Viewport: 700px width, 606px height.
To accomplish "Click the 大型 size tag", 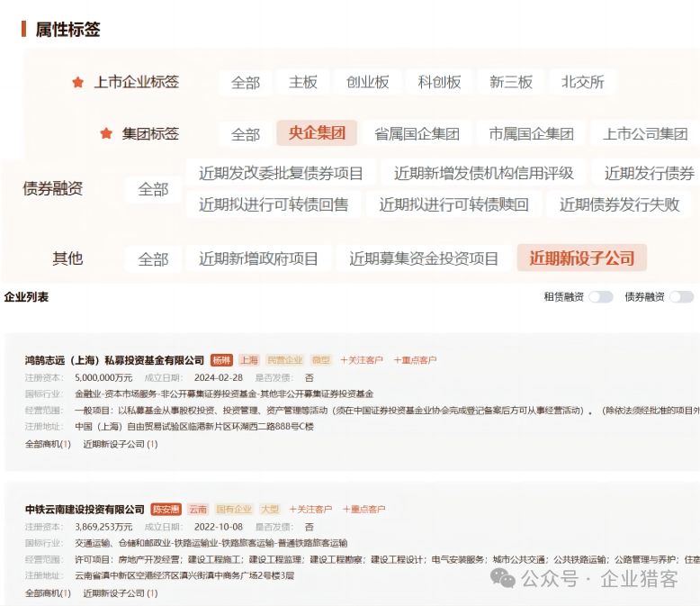I will coord(270,510).
